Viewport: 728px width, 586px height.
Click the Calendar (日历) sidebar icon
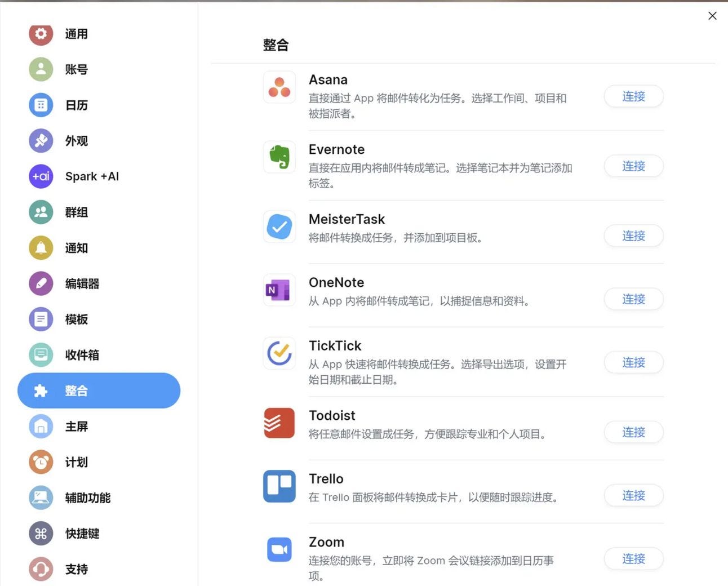[41, 105]
